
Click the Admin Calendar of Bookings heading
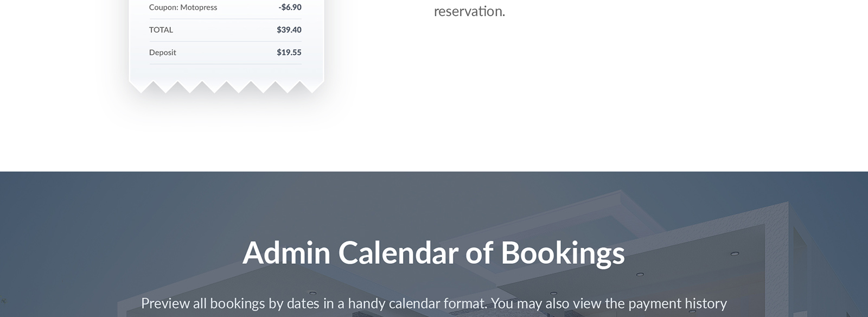(433, 253)
